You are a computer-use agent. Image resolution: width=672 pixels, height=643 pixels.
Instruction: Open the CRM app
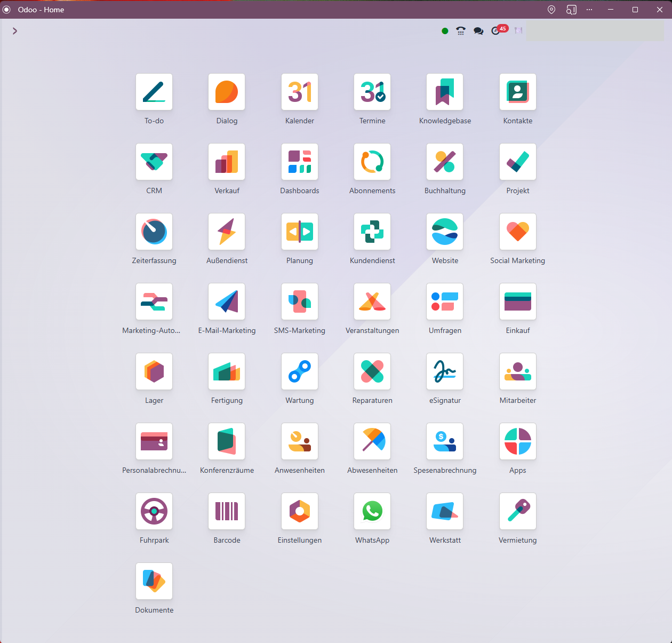click(x=154, y=162)
